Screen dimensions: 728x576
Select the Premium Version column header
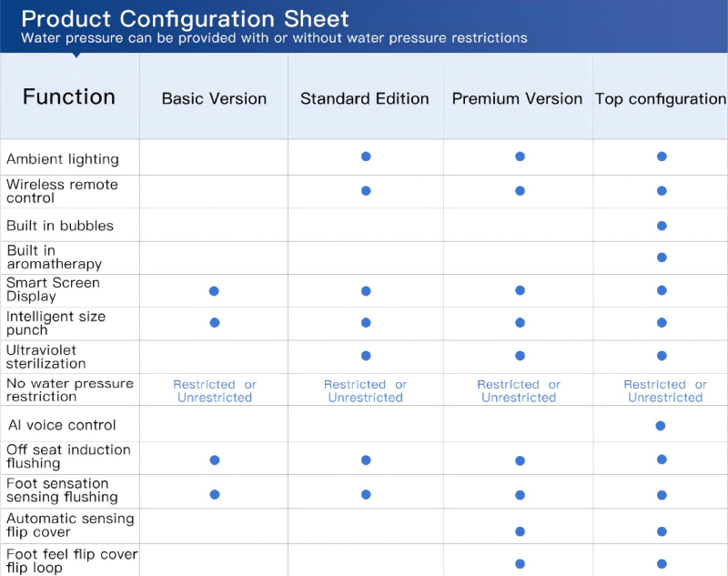(517, 98)
